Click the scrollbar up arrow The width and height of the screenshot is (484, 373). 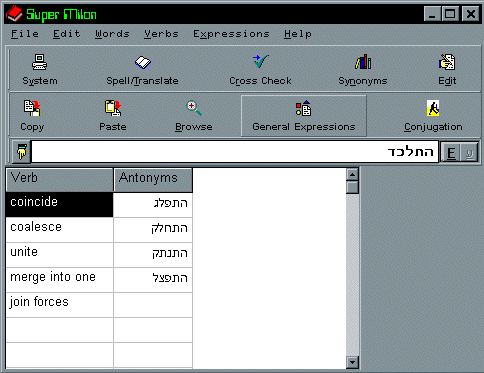click(x=352, y=174)
